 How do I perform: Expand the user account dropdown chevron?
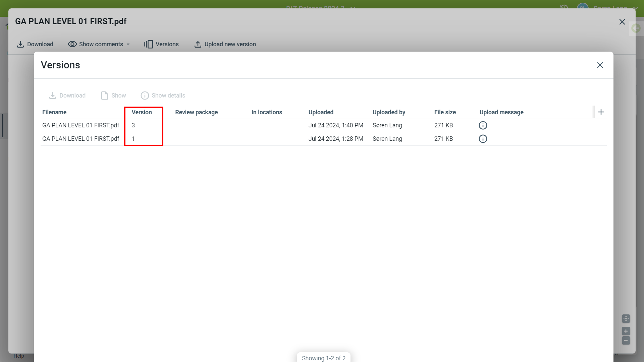click(x=635, y=7)
